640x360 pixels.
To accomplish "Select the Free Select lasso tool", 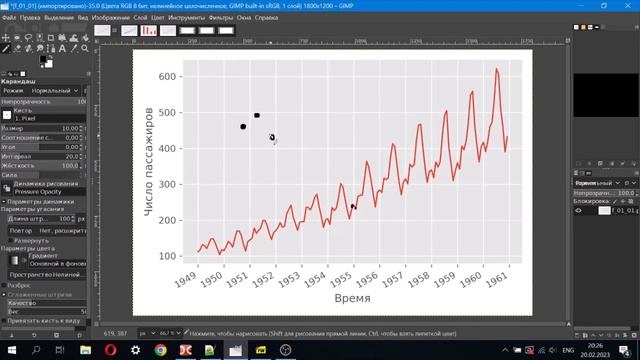I will pyautogui.click(x=28, y=38).
